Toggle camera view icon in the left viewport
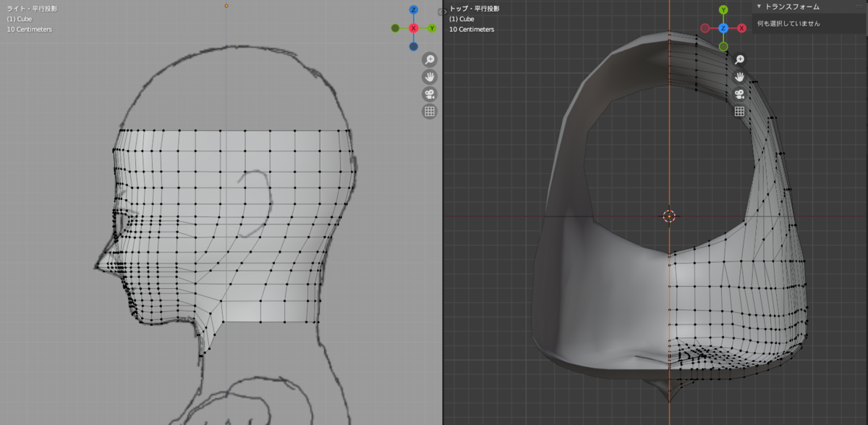The image size is (868, 425). click(429, 94)
